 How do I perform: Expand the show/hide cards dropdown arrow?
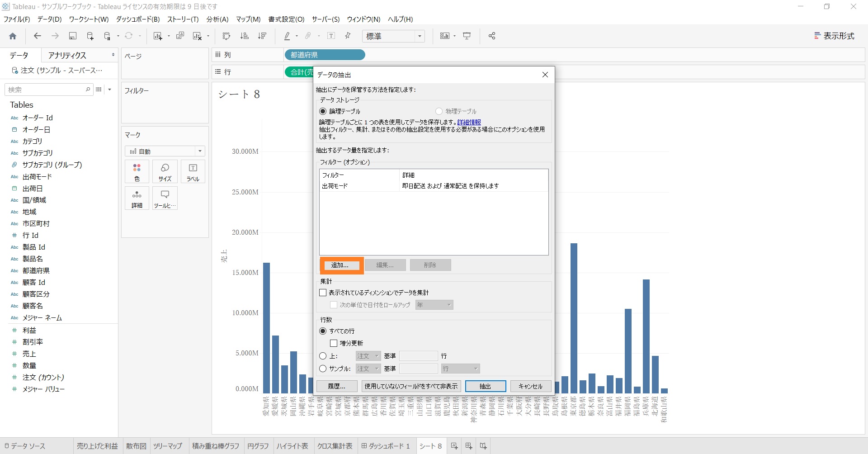pos(454,36)
